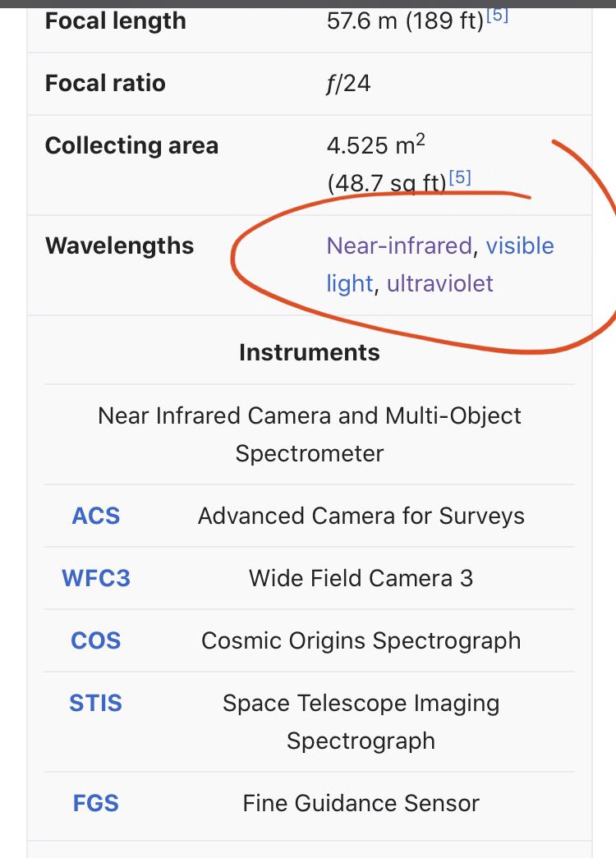Screen dimensions: 616x858
Task: Click Near Infrared Camera and Multi-Object Spectrometer
Action: click(x=310, y=434)
